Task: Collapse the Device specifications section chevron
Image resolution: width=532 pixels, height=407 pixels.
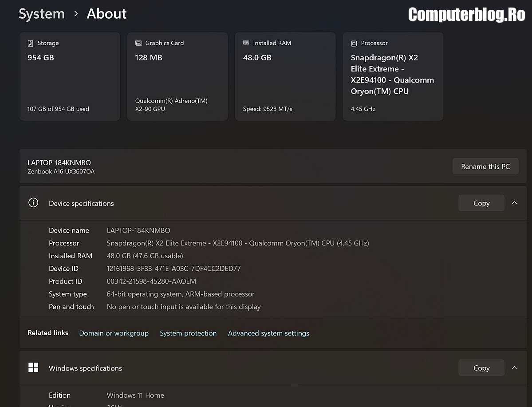Action: (x=514, y=203)
